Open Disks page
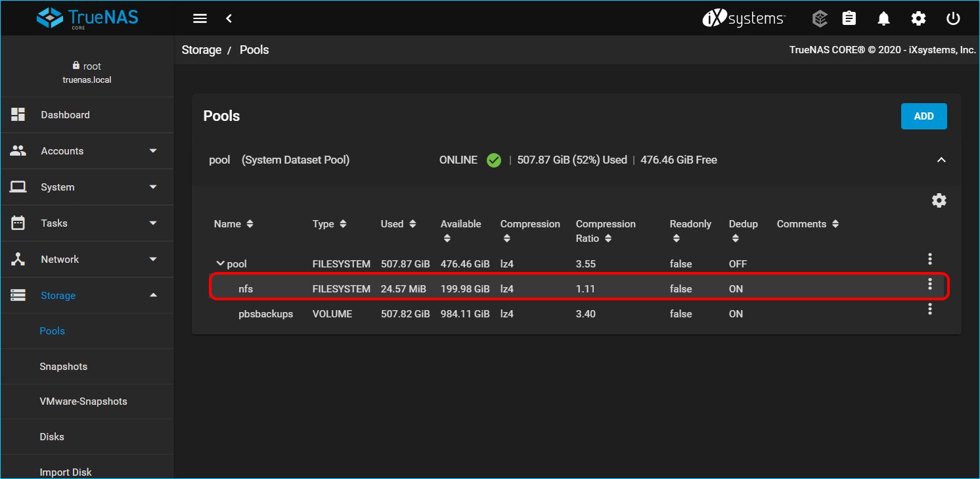 coord(52,437)
